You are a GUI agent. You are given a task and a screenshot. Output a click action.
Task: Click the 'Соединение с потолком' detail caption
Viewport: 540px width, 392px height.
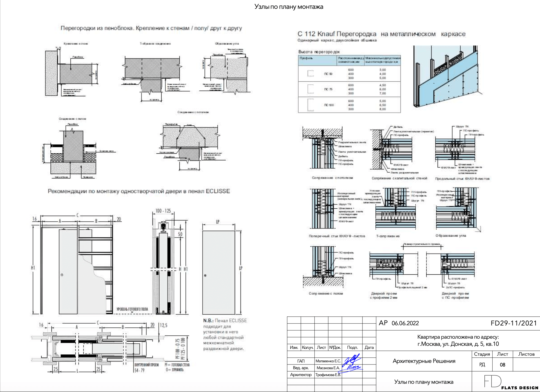pos(193,112)
